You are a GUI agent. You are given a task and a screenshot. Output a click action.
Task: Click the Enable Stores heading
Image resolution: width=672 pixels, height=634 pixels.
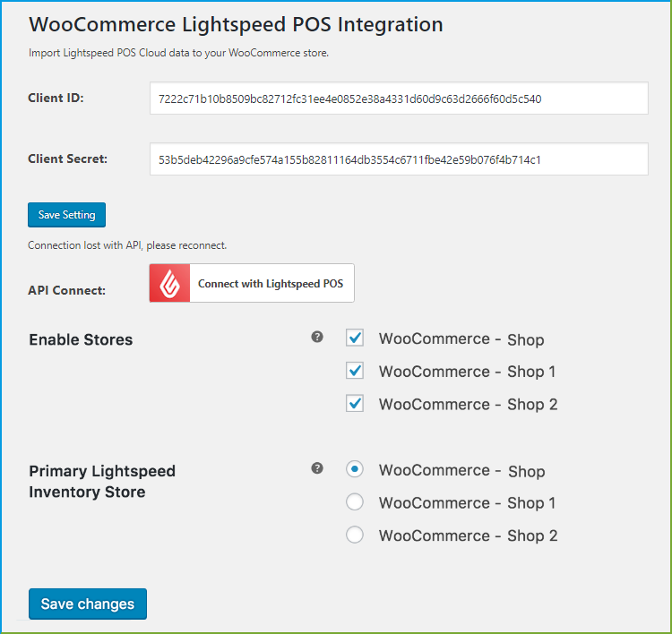pos(81,339)
